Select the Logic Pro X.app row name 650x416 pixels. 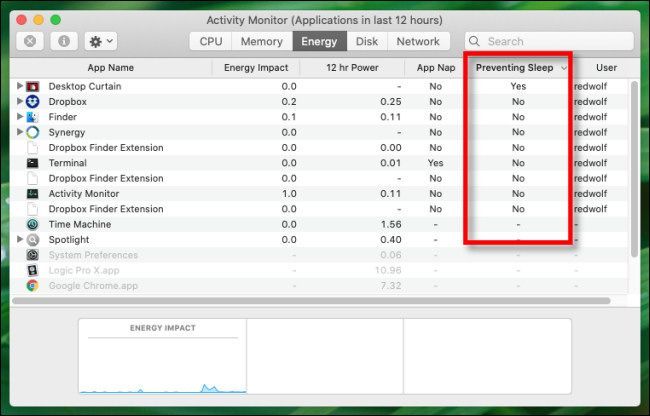pyautogui.click(x=84, y=270)
